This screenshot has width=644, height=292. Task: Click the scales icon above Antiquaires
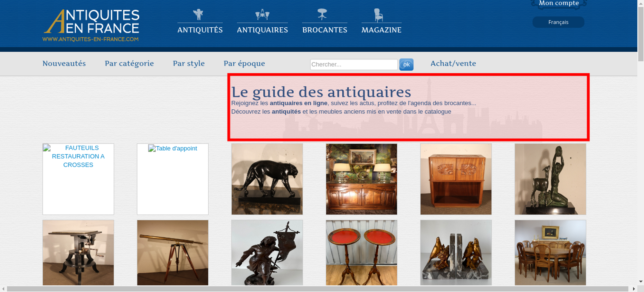tap(262, 14)
